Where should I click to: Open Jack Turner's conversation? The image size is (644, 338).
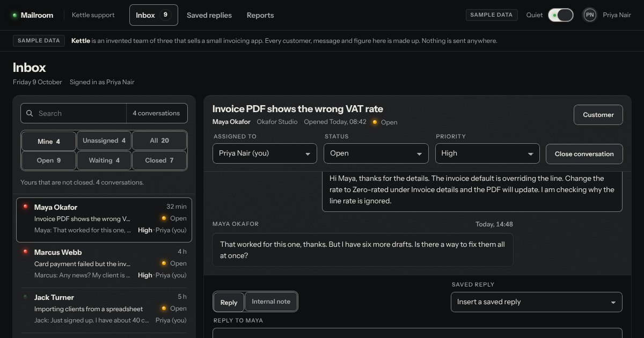(x=104, y=308)
